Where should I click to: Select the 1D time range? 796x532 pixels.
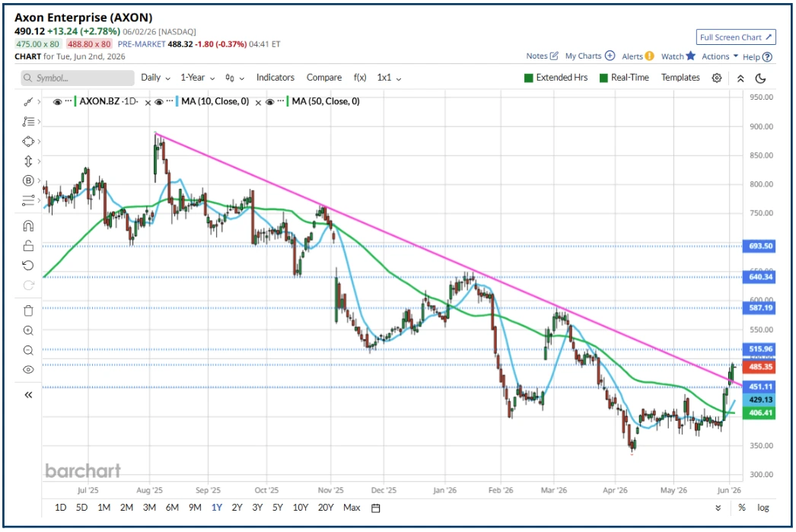click(x=60, y=508)
